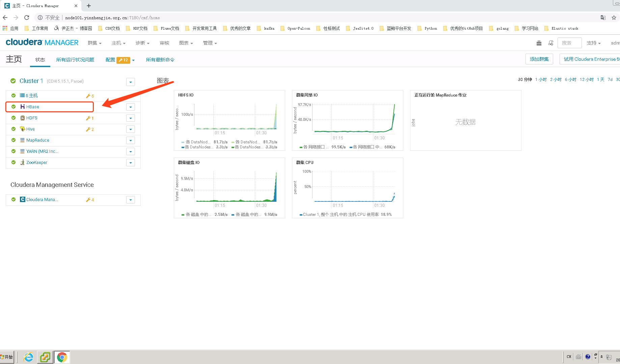
Task: Open the parcels distribution icon in header
Action: click(539, 43)
